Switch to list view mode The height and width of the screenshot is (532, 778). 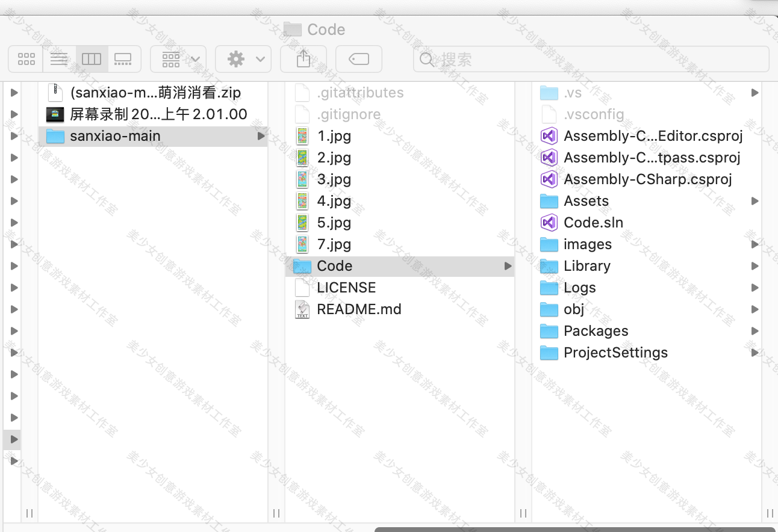tap(59, 59)
